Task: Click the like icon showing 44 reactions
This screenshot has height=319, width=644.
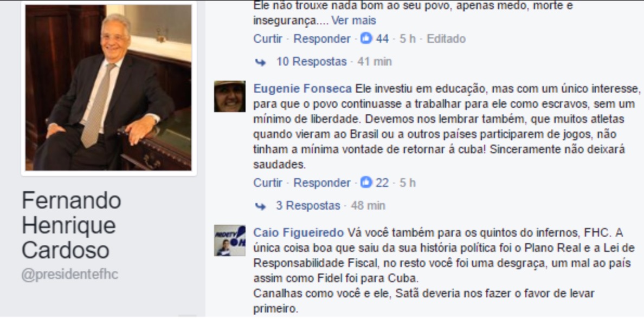Action: [x=366, y=38]
